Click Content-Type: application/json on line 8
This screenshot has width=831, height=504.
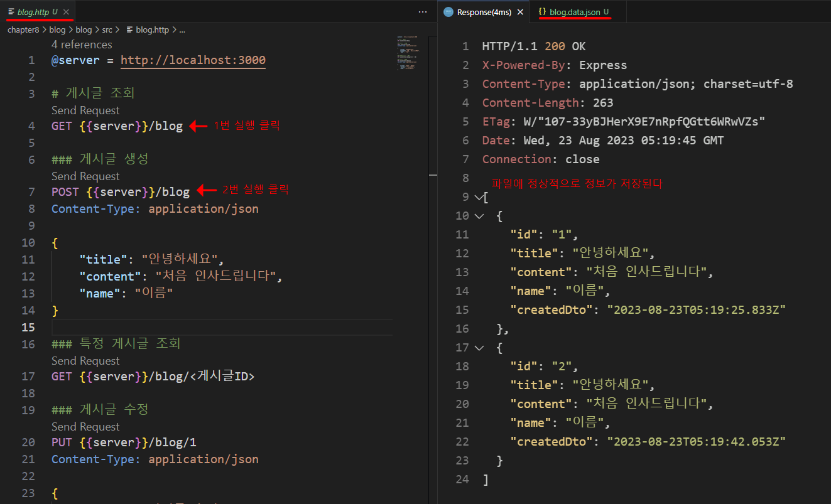(155, 208)
